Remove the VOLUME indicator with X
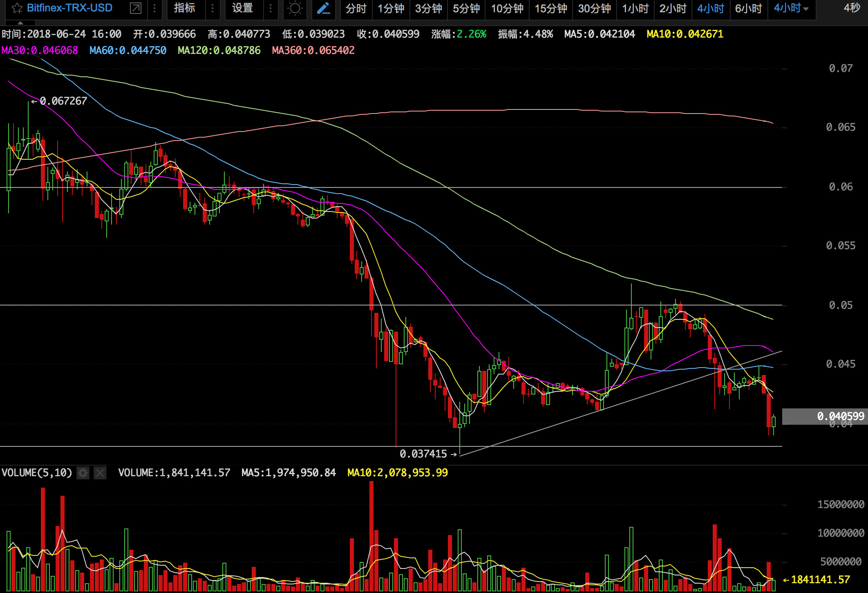 point(100,473)
